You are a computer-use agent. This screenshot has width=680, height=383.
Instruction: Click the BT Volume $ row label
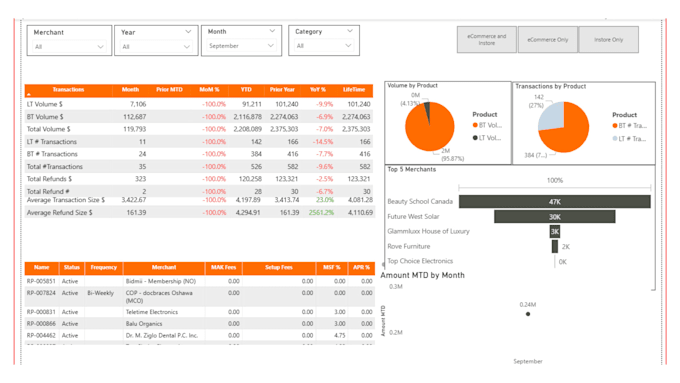coord(45,117)
